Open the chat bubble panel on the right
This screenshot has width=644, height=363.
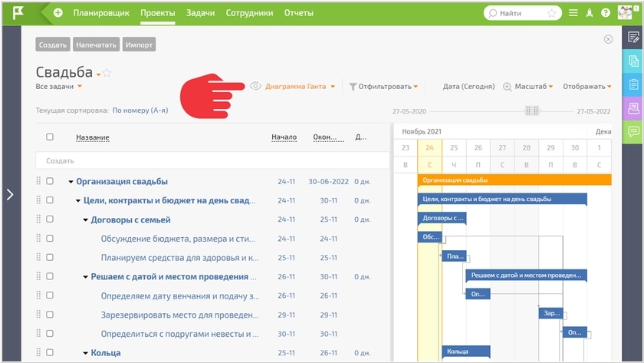633,132
